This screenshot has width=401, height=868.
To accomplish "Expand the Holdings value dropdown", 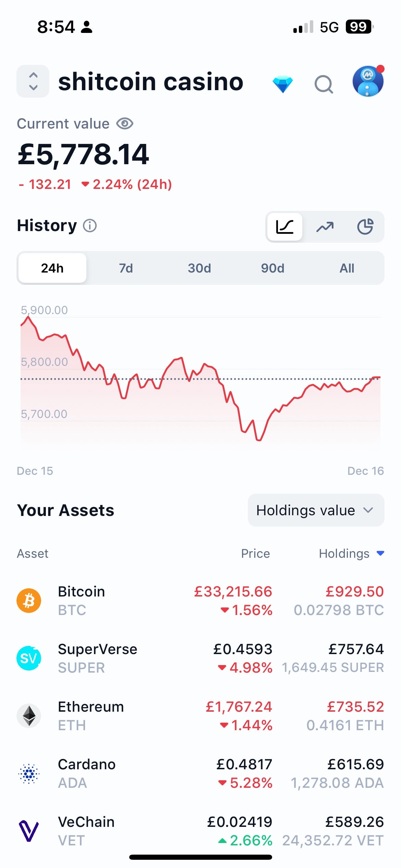I will [x=316, y=510].
